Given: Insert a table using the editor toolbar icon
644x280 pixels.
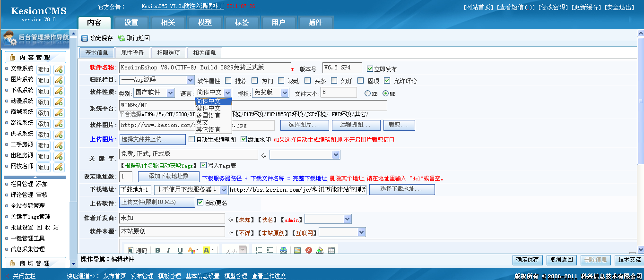Looking at the screenshot, I should [331, 250].
